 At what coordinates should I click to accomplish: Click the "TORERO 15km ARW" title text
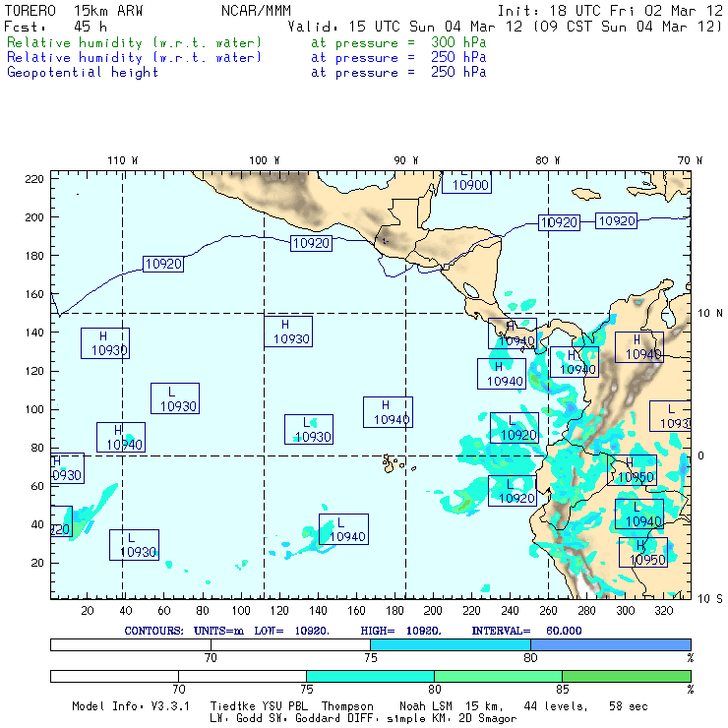[x=74, y=11]
